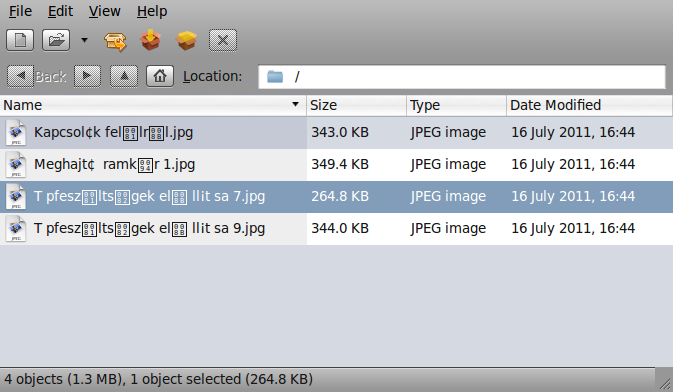Image resolution: width=673 pixels, height=392 pixels.
Task: Click JPEG icon of the sa 7.jpg file
Action: click(16, 197)
